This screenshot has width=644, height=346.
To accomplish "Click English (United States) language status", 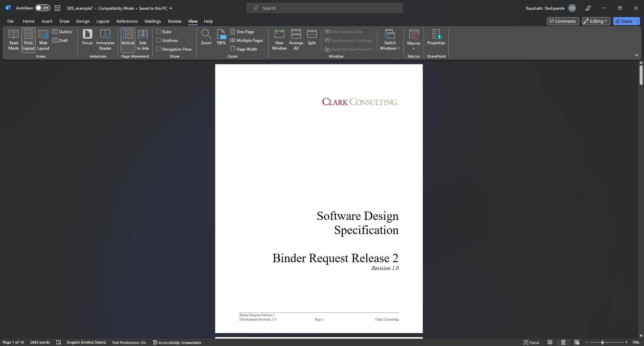I will (x=86, y=342).
